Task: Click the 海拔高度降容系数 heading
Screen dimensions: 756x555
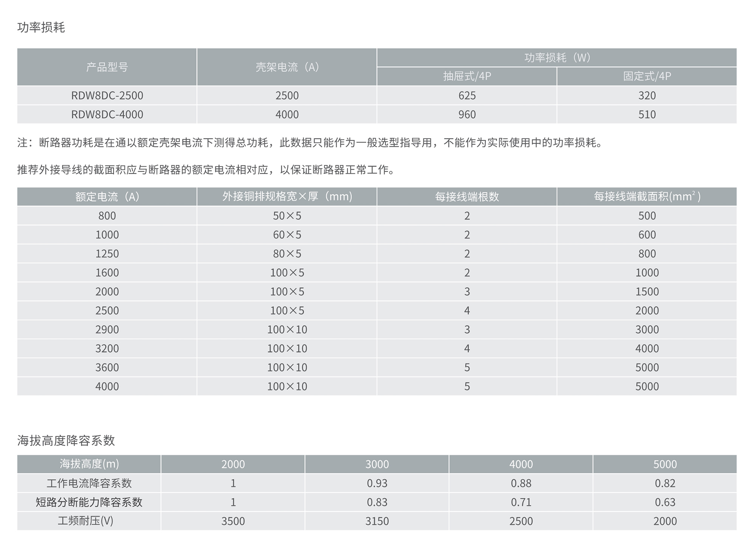Action: coord(66,440)
